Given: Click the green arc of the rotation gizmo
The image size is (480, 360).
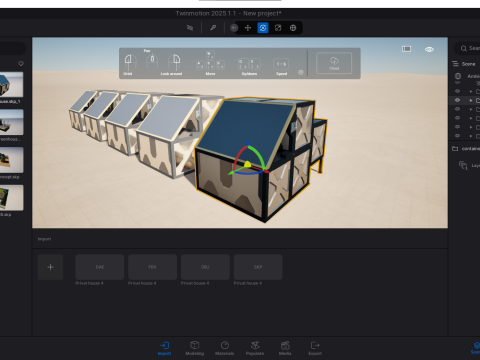Looking at the screenshot, I should [x=258, y=154].
